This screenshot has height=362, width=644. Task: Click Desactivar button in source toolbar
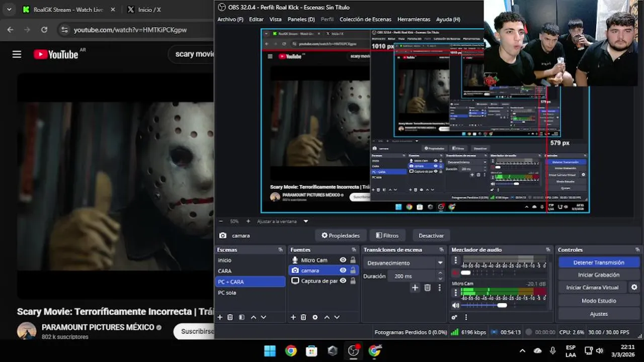coord(431,235)
